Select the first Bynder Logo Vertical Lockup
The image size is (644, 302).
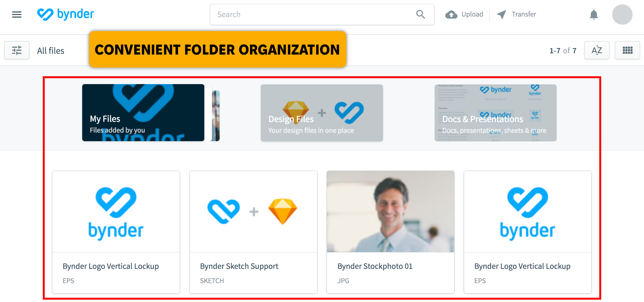click(116, 232)
